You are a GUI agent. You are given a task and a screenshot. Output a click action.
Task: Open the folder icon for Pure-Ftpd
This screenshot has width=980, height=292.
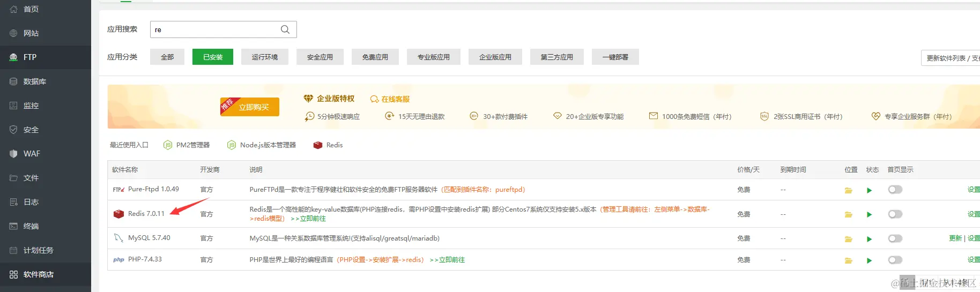(x=849, y=190)
